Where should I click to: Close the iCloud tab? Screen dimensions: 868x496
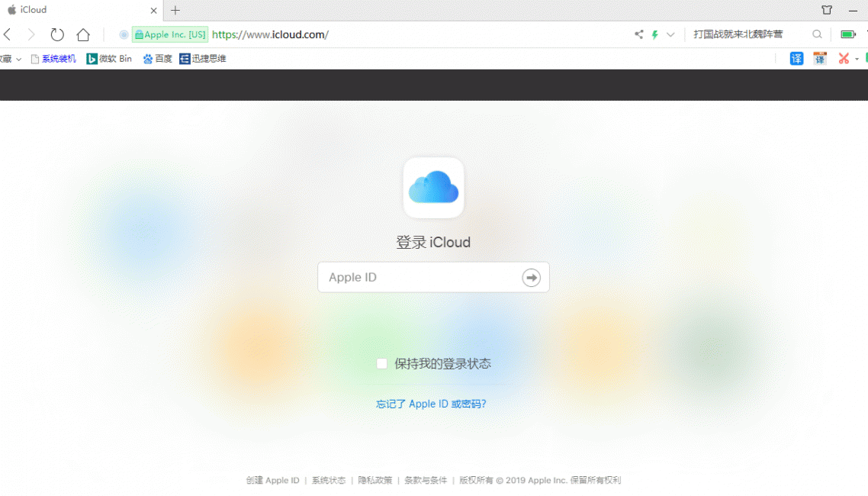click(153, 10)
